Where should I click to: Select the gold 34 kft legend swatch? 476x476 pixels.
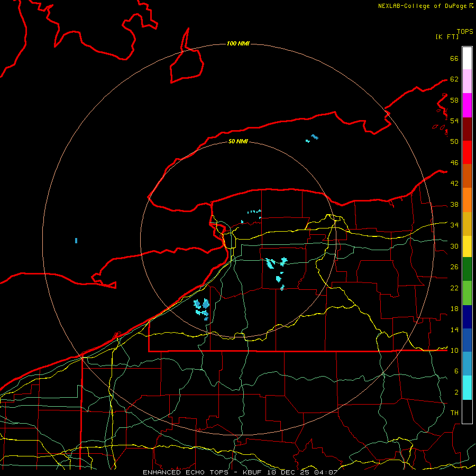[467, 224]
